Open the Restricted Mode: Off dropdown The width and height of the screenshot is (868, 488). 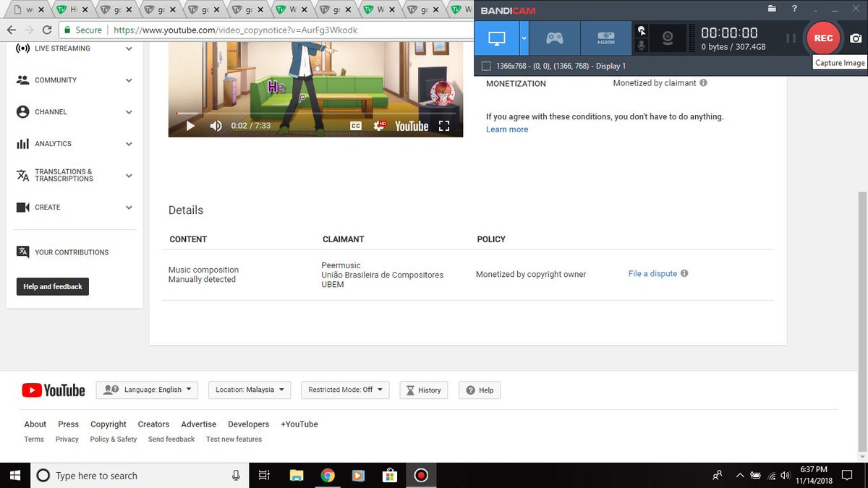[344, 390]
